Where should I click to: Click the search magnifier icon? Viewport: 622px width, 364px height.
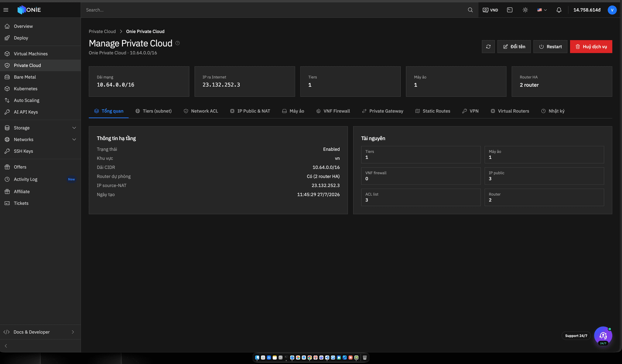coord(470,10)
